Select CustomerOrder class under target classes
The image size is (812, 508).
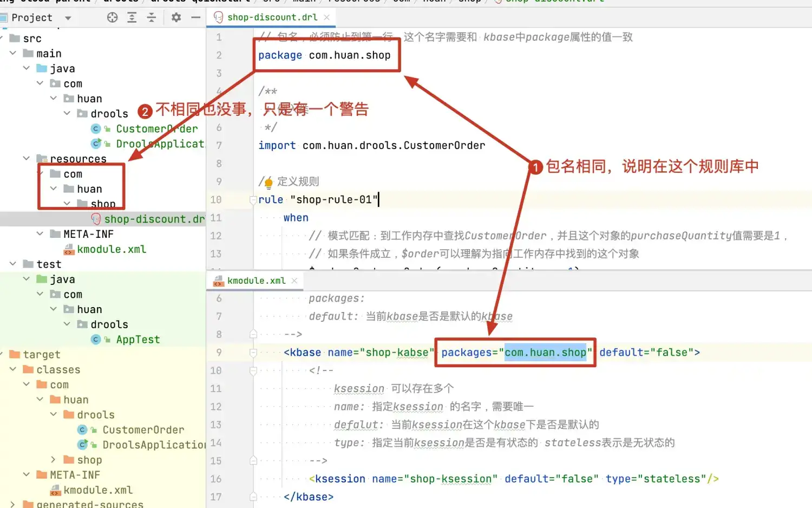pos(143,429)
